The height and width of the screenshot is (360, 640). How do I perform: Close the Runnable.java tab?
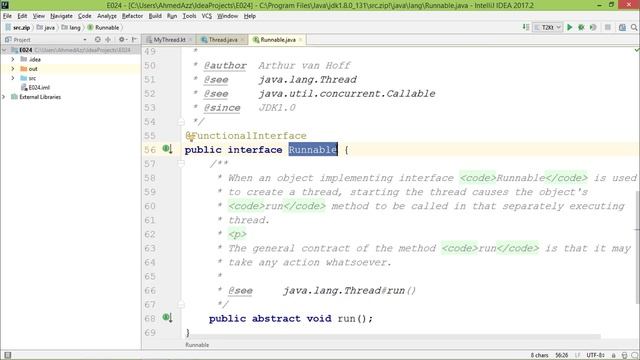[300, 40]
